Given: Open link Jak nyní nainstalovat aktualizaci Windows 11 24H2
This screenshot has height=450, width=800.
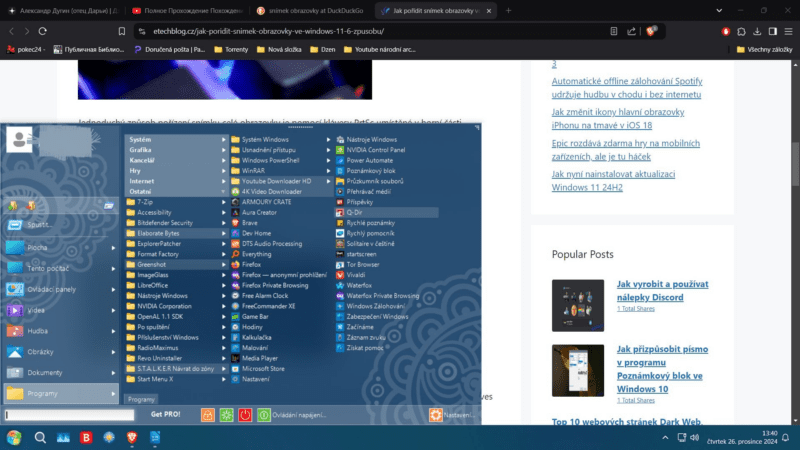Looking at the screenshot, I should tap(613, 181).
